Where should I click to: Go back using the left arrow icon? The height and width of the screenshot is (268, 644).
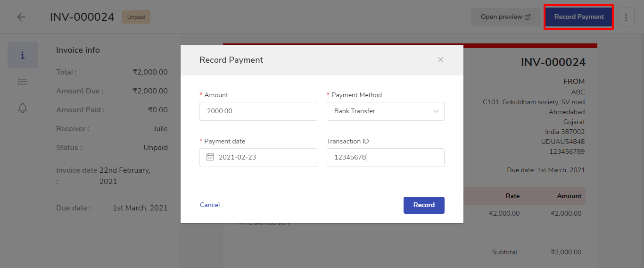point(21,17)
